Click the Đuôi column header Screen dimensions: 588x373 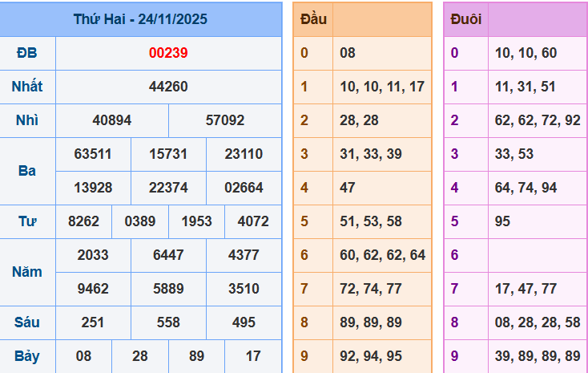pyautogui.click(x=465, y=19)
